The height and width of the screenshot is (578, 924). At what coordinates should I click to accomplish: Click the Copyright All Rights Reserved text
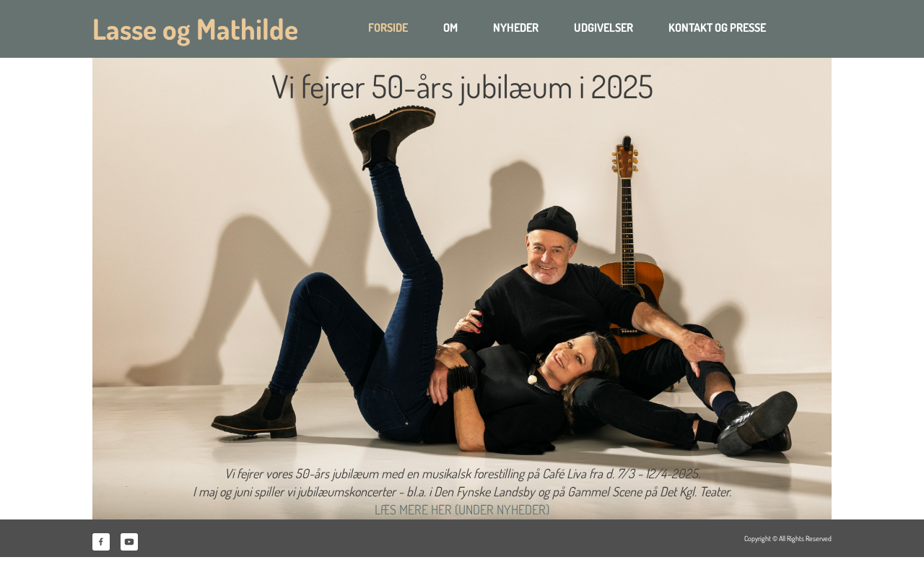pos(788,538)
